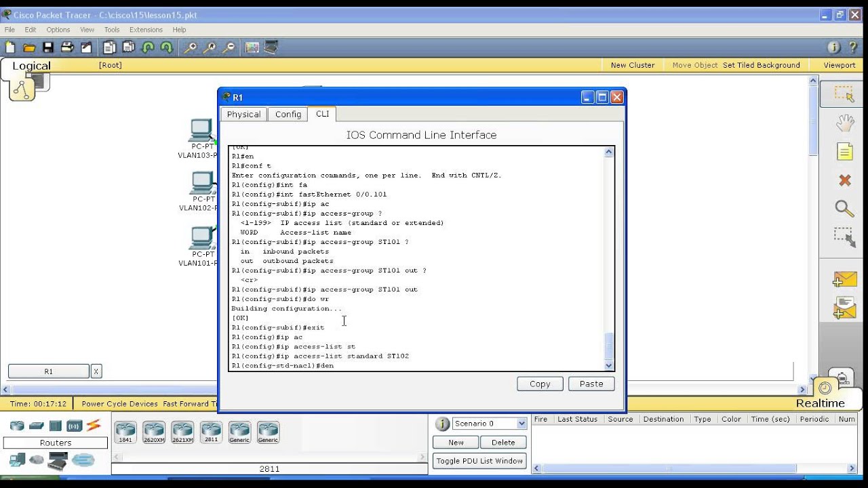Select the Wireless Devices category icon
This screenshot has width=868, height=488.
tap(74, 426)
